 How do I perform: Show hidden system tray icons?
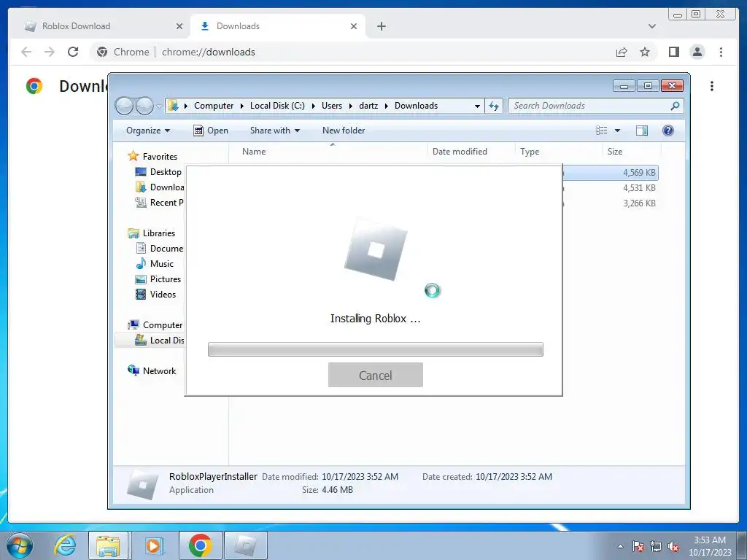(x=620, y=546)
